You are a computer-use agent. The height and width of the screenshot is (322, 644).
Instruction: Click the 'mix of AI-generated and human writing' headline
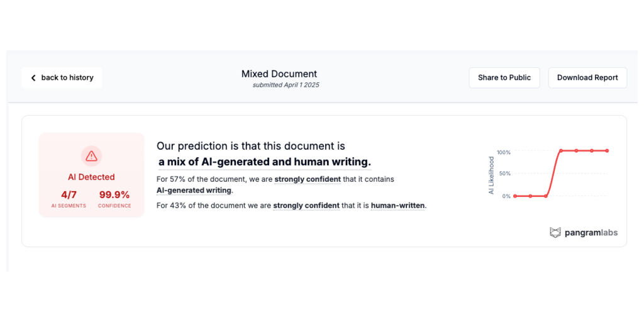[x=265, y=162]
